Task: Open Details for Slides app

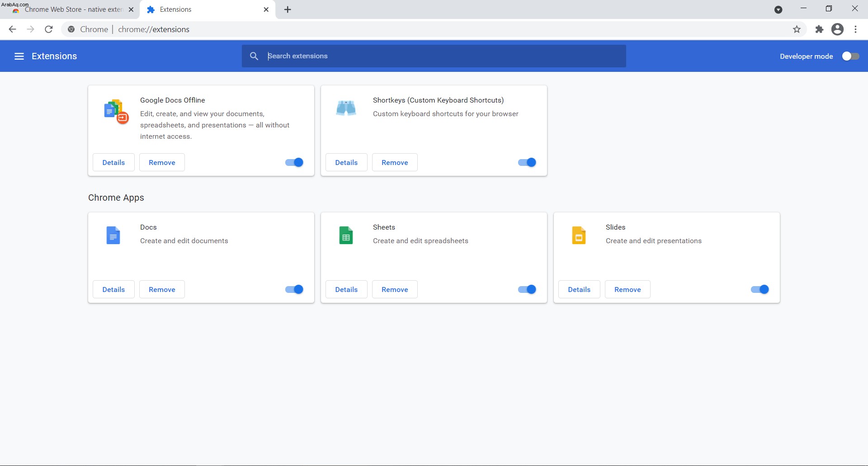Action: click(579, 289)
